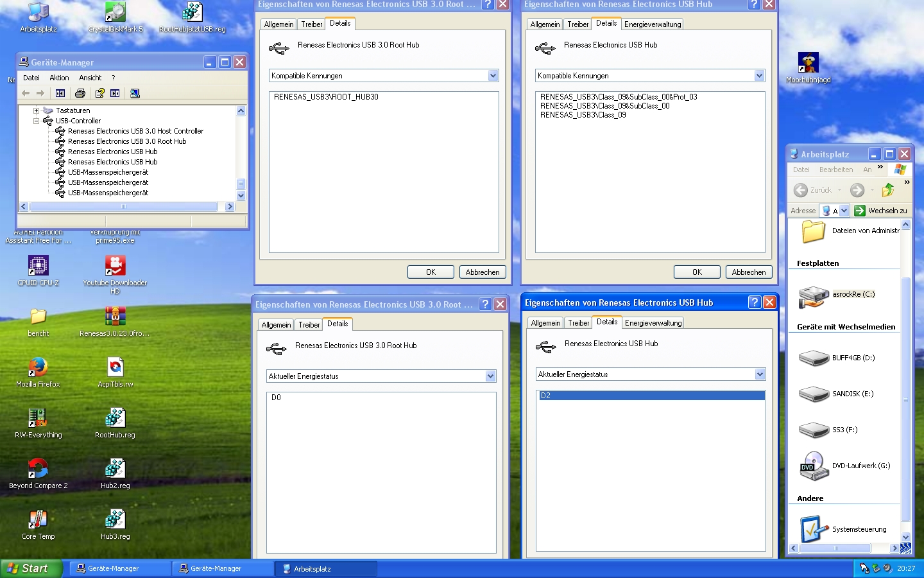Select the CPUID CPU-Z desktop icon
This screenshot has height=578, width=924.
pyautogui.click(x=38, y=271)
